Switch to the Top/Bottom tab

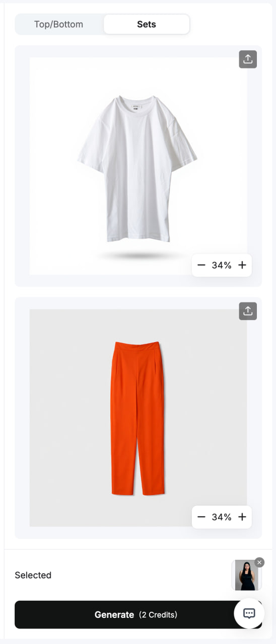[59, 24]
